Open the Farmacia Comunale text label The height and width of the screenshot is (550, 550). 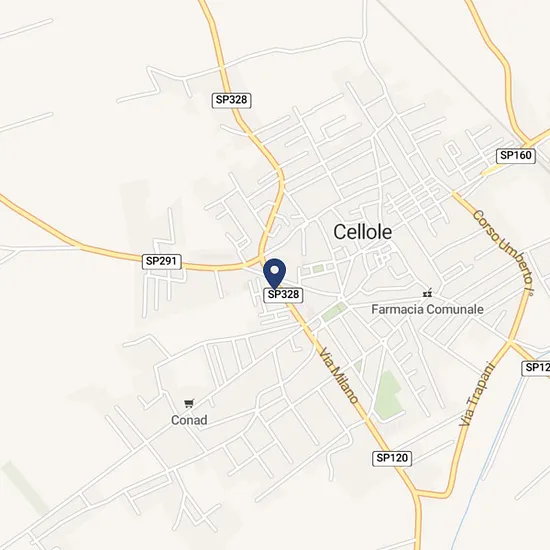point(427,309)
